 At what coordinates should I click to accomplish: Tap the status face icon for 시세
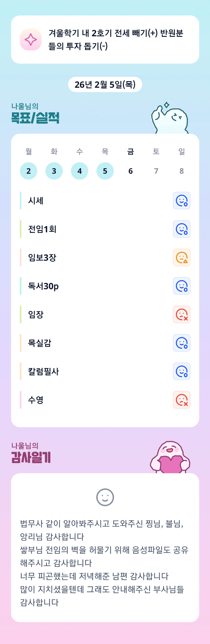[x=182, y=201]
